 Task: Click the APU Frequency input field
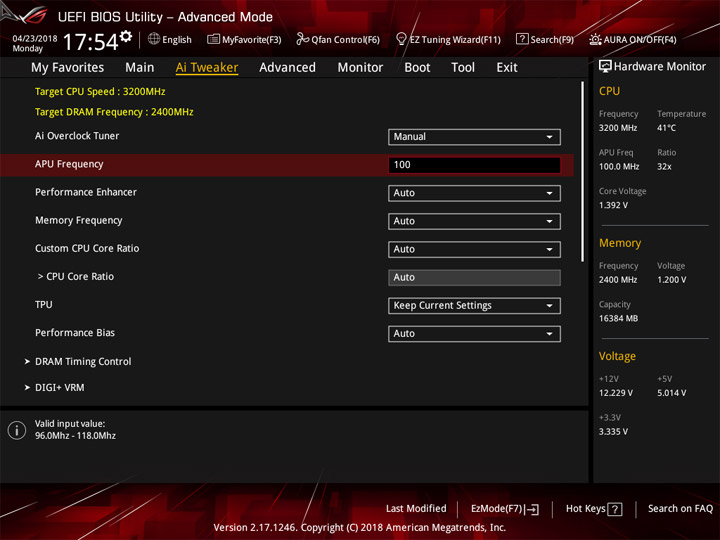point(474,165)
